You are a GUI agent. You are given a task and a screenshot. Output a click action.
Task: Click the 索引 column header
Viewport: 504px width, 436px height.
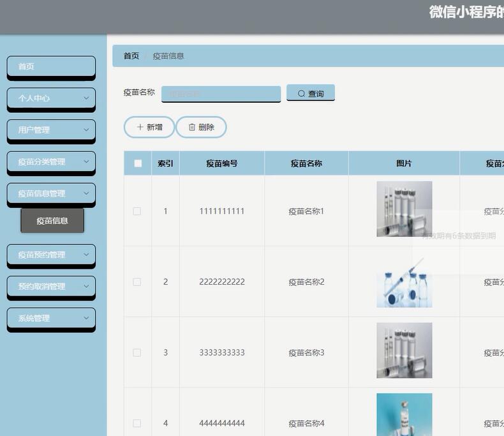click(x=165, y=163)
